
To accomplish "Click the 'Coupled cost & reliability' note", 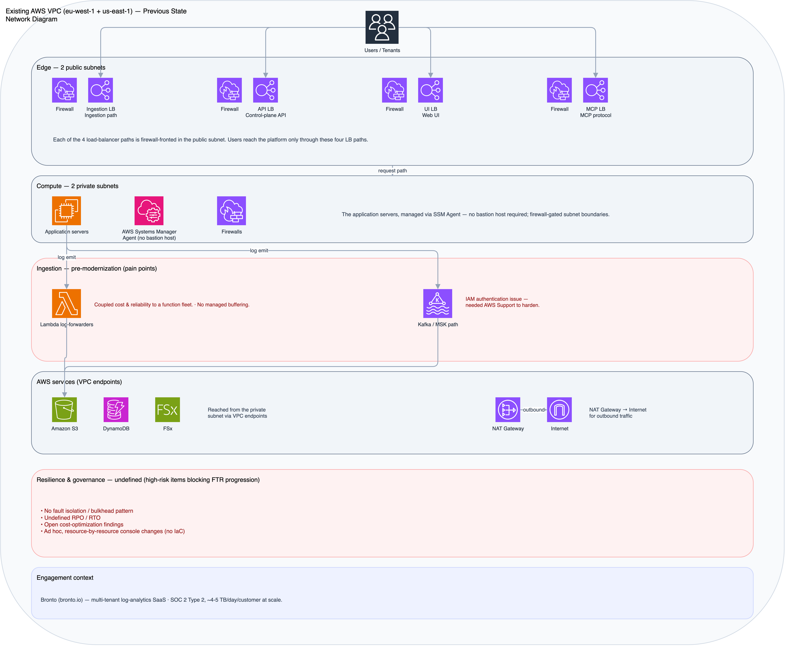I will (x=172, y=305).
